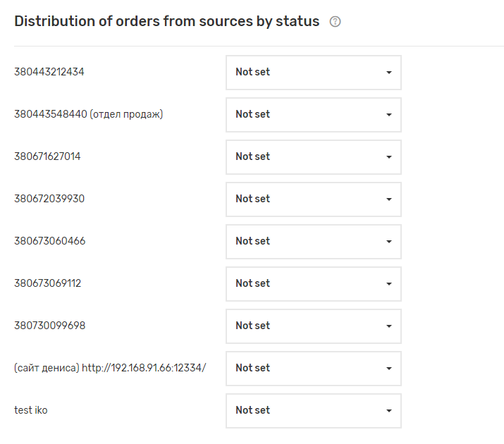Open the status dropdown for 380671627014
This screenshot has width=504, height=444.
tap(313, 157)
